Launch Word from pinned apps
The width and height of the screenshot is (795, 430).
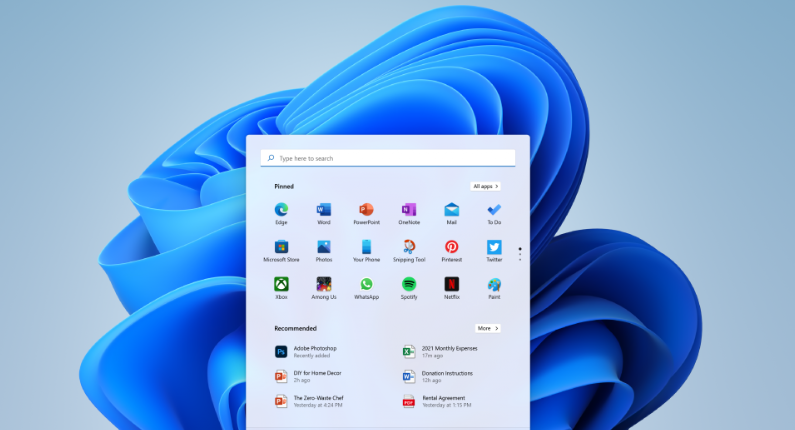click(x=323, y=210)
